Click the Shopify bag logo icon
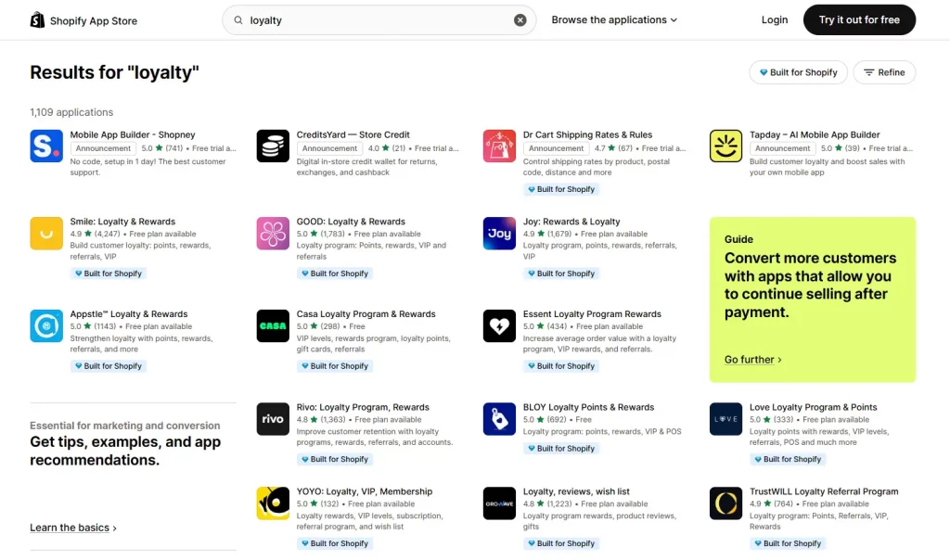This screenshot has height=560, width=950. tap(37, 20)
